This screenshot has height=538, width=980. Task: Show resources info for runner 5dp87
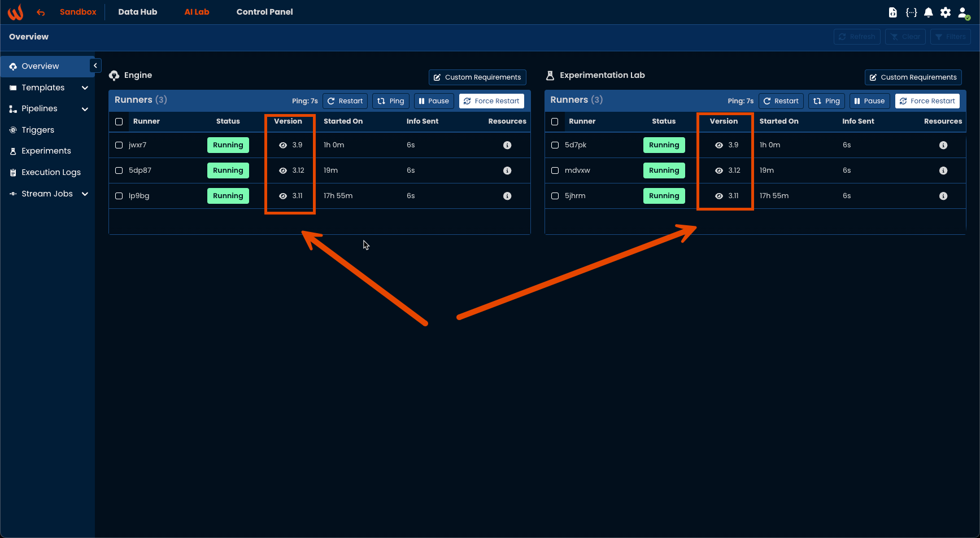[x=507, y=170]
